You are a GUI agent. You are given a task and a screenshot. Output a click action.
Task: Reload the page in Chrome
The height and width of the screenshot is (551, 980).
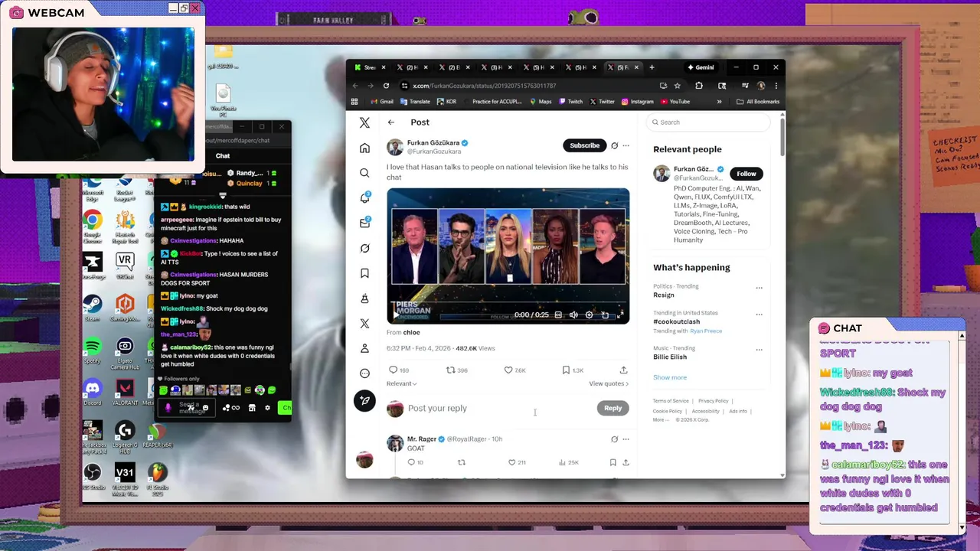(x=386, y=86)
